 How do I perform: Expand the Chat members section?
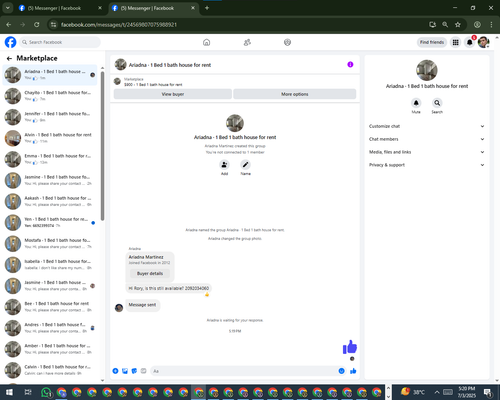(x=426, y=139)
